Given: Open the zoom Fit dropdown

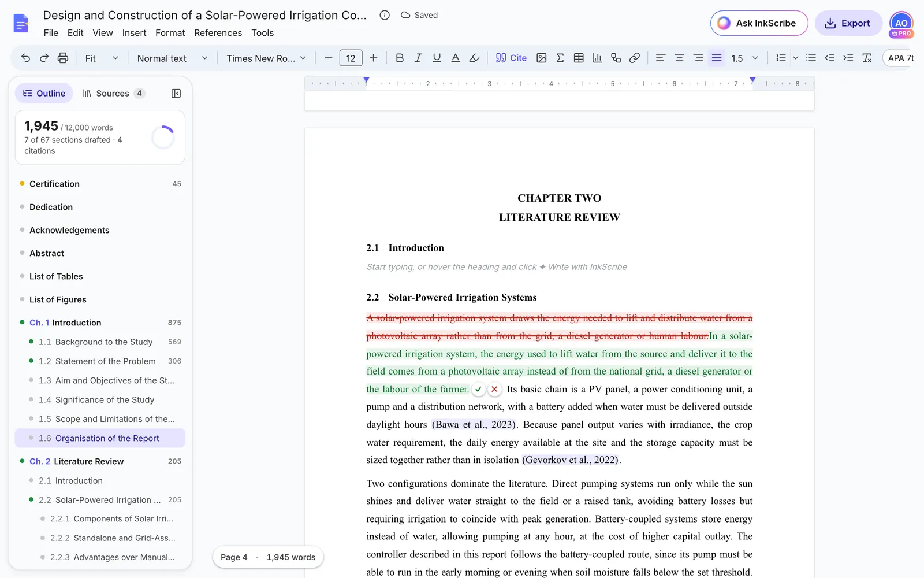Looking at the screenshot, I should [x=102, y=58].
